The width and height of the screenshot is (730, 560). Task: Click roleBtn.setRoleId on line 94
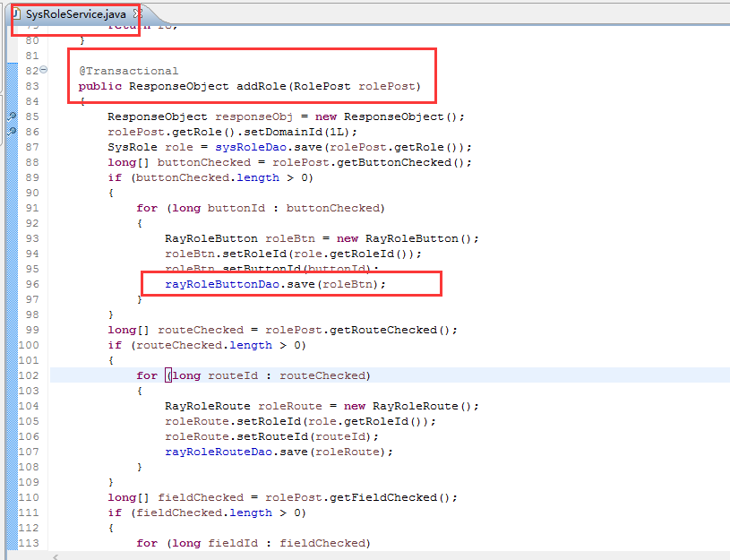click(x=226, y=254)
